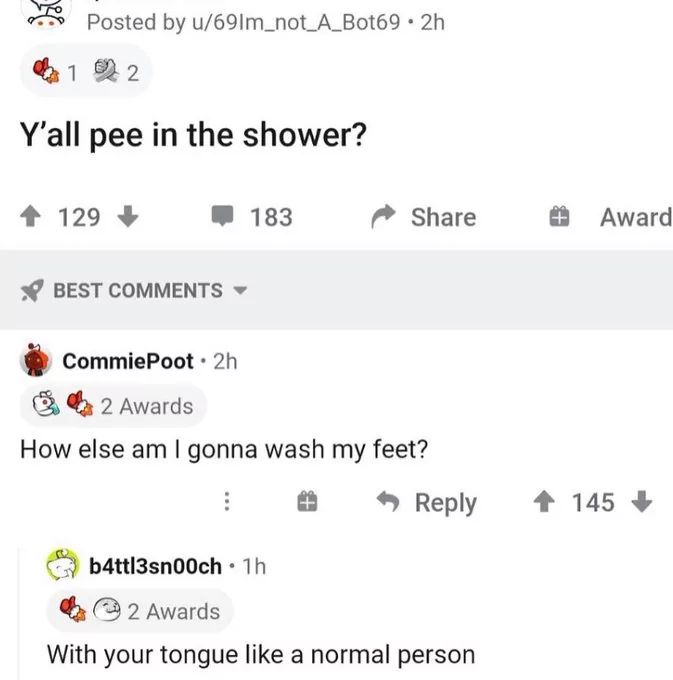View CommiePoot's 2 Awards badge

pos(113,406)
